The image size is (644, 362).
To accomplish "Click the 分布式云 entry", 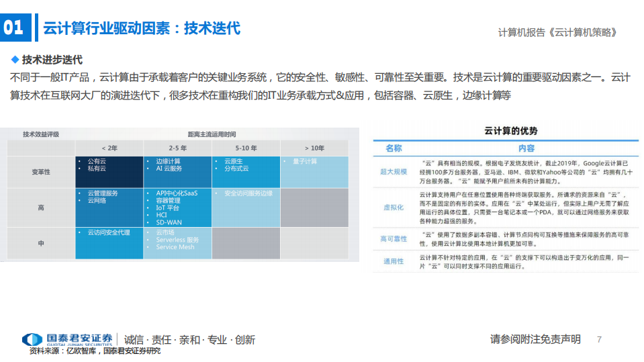I will pos(236,169).
